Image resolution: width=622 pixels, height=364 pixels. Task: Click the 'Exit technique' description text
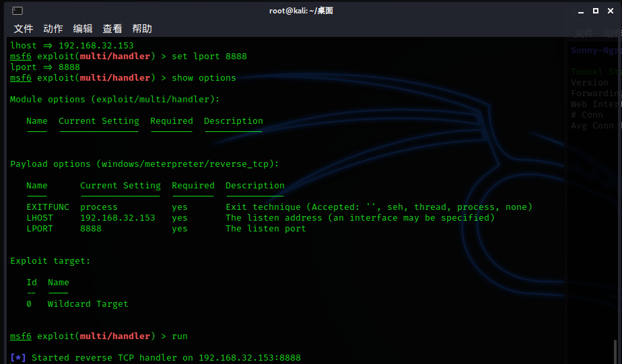[x=379, y=207]
